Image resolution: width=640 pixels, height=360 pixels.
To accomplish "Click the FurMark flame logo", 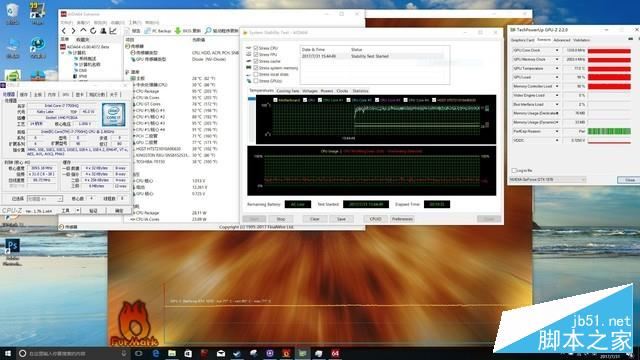I will tap(133, 324).
